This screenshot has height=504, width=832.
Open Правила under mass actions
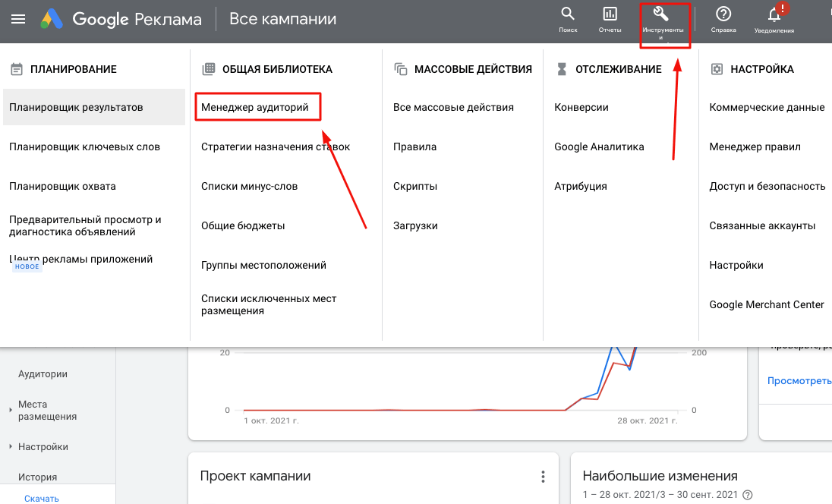415,147
